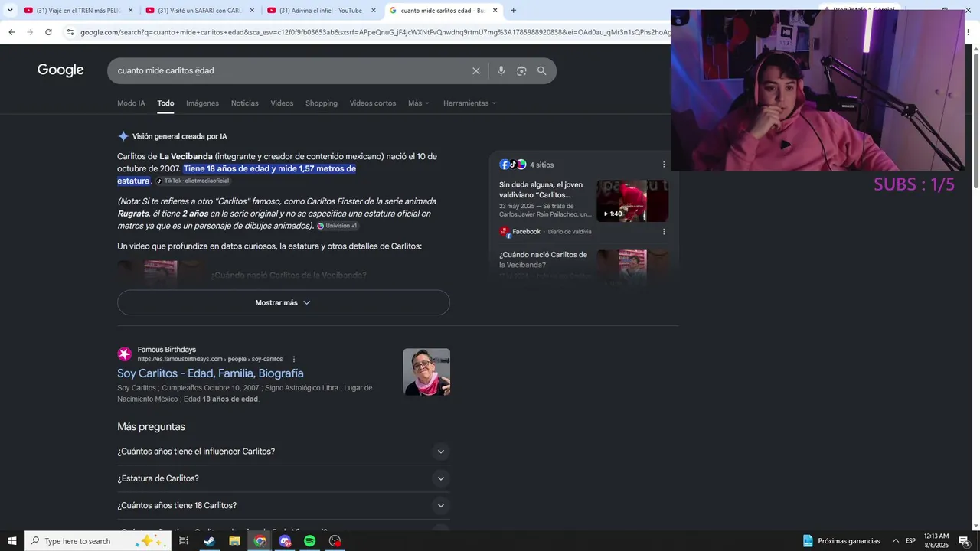
Task: Open the Discord taskbar icon with notification badge
Action: (285, 541)
